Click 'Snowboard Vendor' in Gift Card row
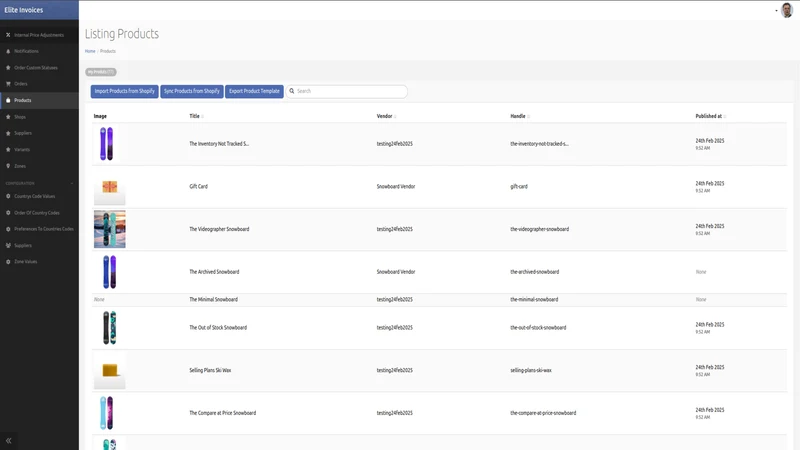This screenshot has width=800, height=450. click(396, 187)
